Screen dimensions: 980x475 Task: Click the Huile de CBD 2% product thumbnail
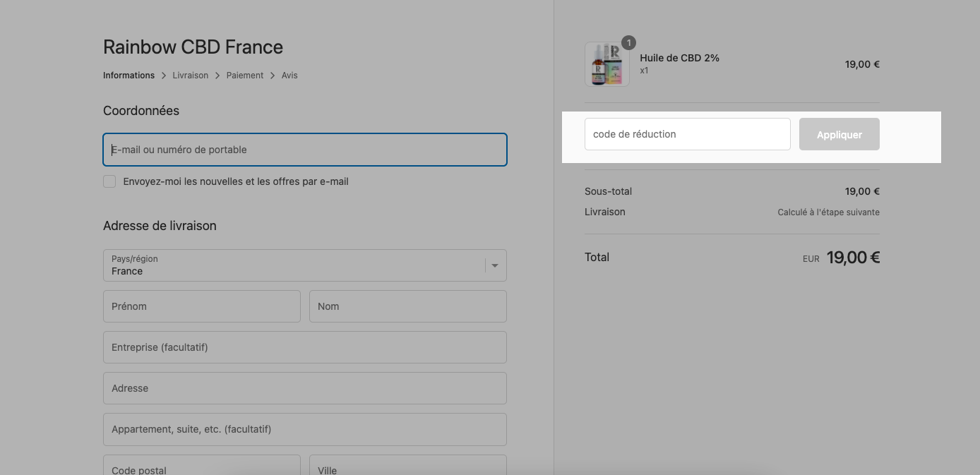pos(607,64)
